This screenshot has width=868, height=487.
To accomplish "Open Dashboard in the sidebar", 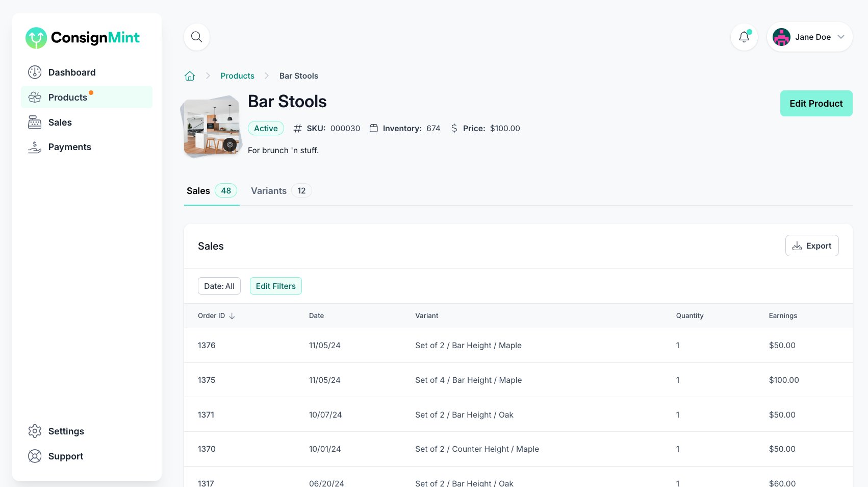I will click(87, 72).
